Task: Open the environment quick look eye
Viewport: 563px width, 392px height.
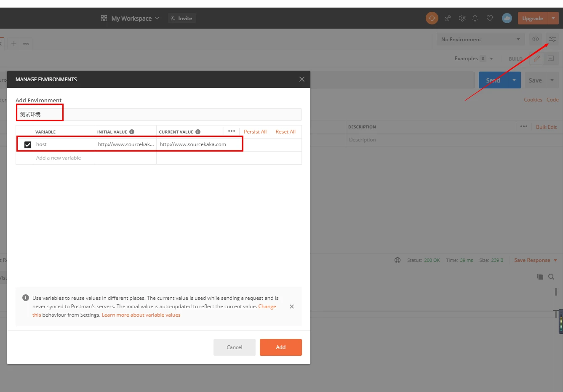Action: (x=535, y=39)
